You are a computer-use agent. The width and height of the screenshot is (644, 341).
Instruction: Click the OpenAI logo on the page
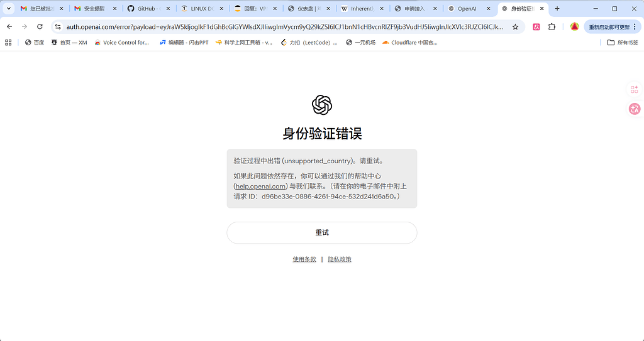tap(322, 105)
